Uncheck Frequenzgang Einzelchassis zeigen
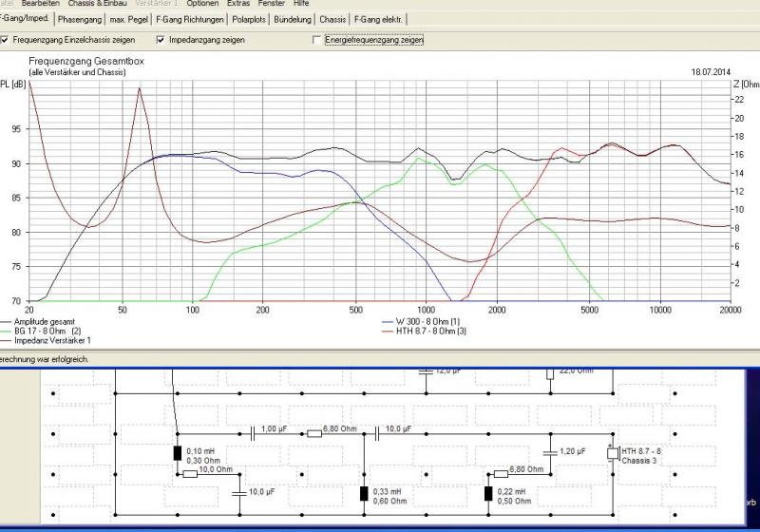 (x=6, y=40)
